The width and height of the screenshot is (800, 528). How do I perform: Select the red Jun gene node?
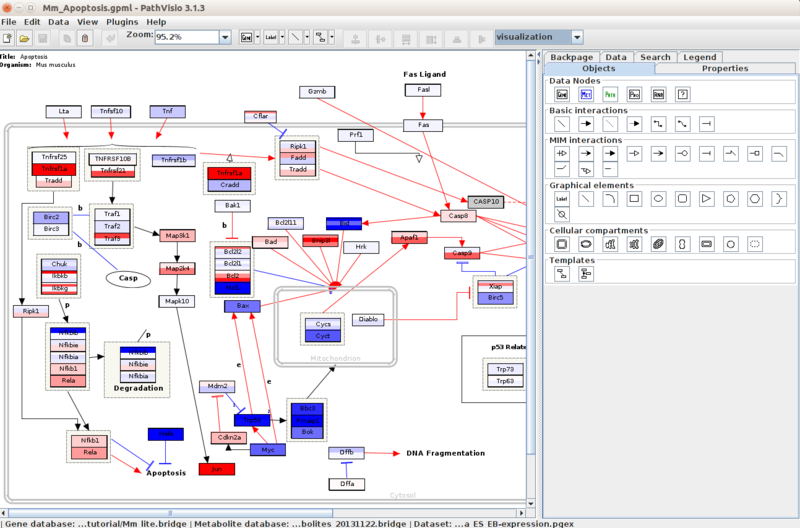pyautogui.click(x=217, y=469)
